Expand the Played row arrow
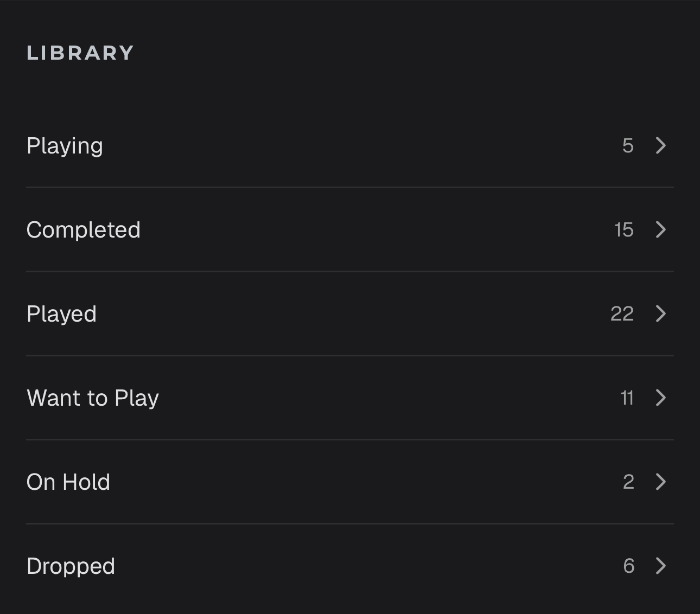700x614 pixels. point(660,314)
